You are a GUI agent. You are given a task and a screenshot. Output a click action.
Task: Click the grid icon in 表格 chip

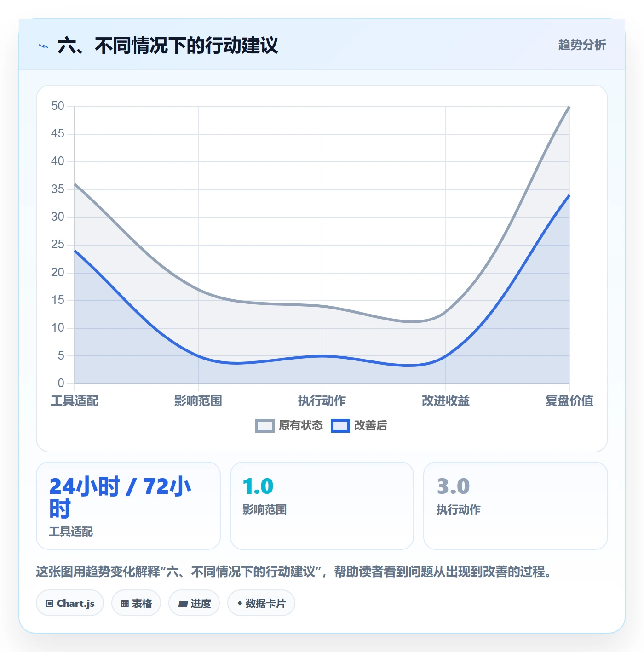click(125, 604)
